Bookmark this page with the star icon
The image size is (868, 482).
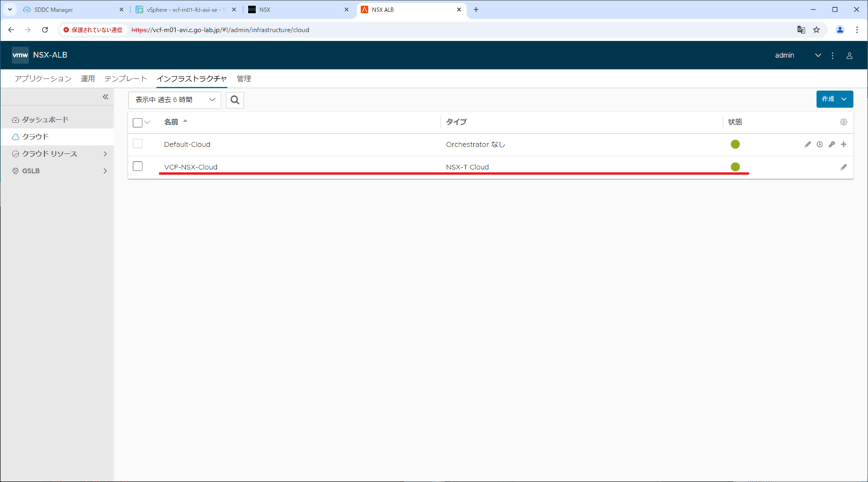click(817, 30)
